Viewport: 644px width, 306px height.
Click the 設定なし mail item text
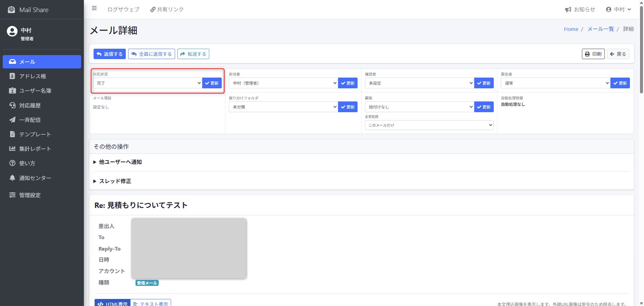[x=101, y=107]
